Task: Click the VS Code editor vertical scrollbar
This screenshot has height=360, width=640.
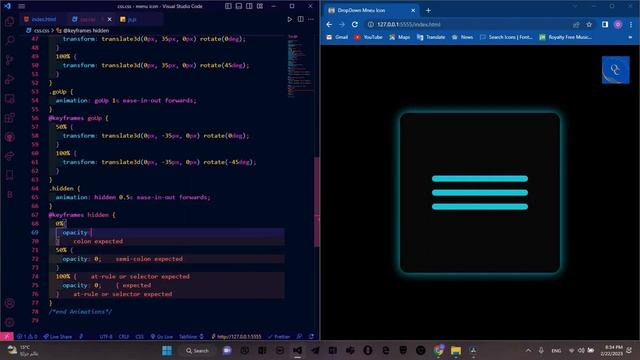Action: tap(317, 202)
